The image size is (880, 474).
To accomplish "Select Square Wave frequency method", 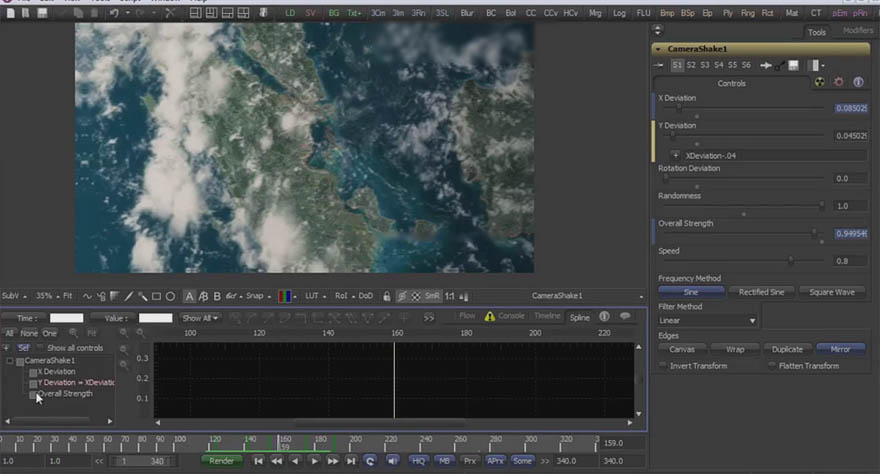I will click(x=832, y=292).
